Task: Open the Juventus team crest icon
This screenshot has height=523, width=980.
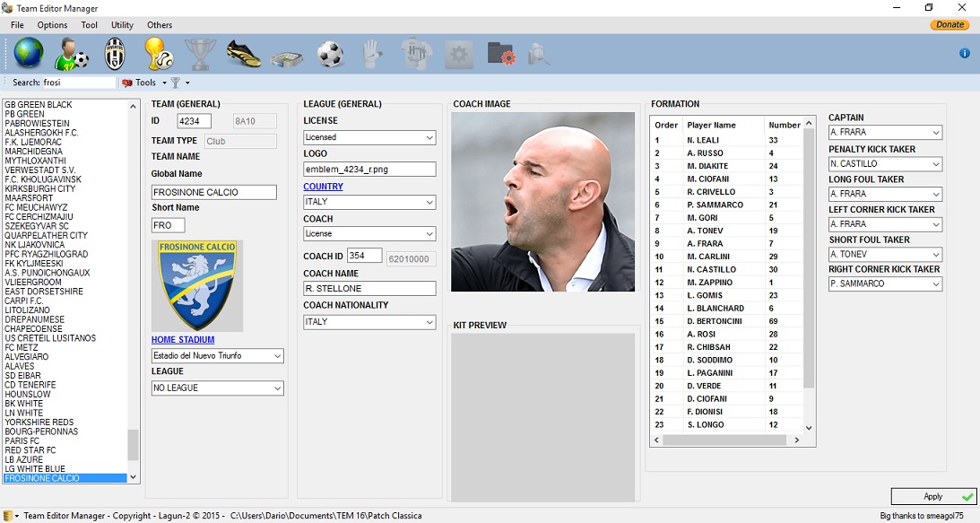Action: 115,54
